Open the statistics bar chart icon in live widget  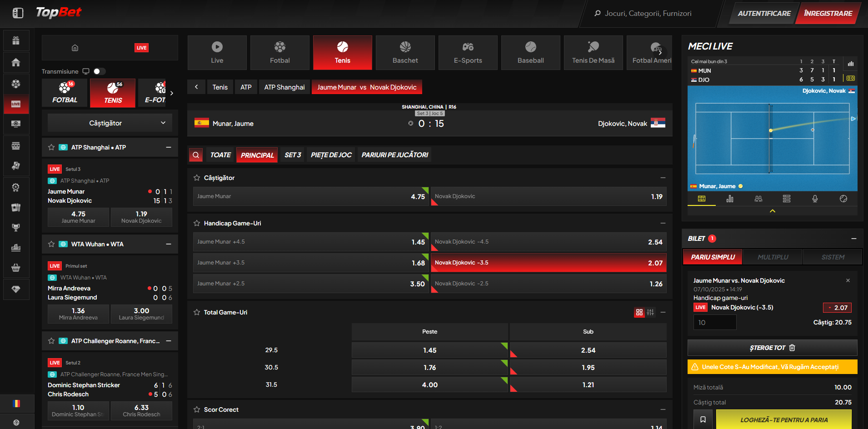[730, 199]
